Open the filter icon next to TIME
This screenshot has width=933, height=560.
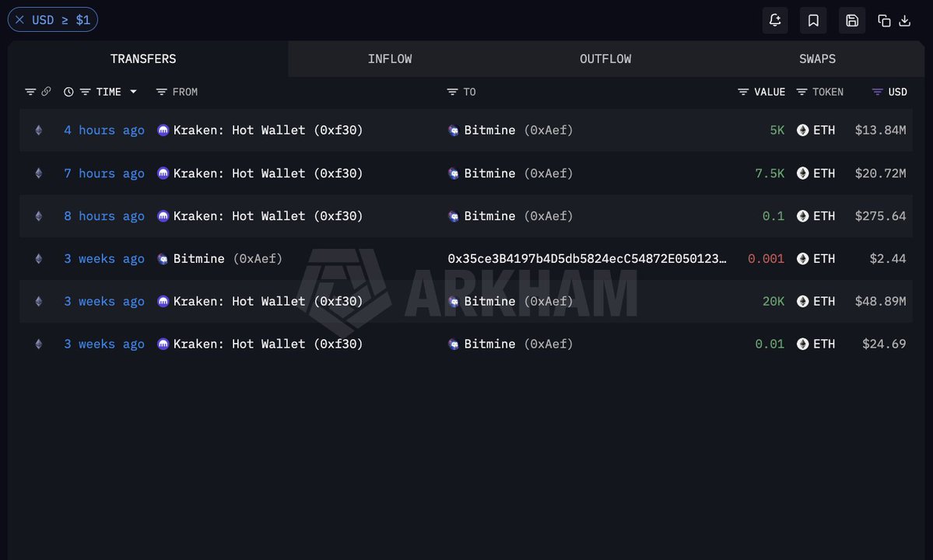(85, 92)
